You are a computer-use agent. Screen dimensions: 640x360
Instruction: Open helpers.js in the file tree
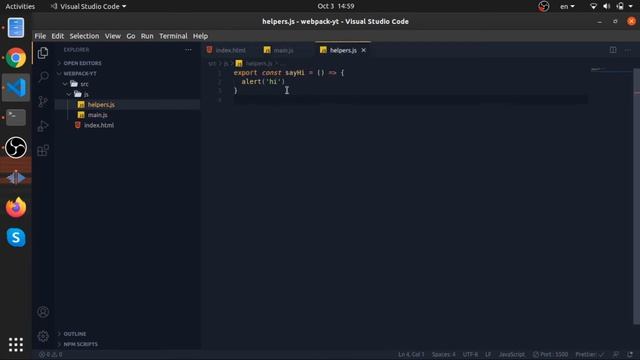101,104
